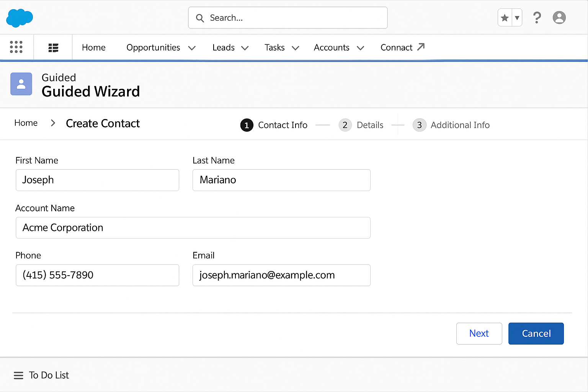
Task: Cancel the contact creation
Action: [x=536, y=333]
